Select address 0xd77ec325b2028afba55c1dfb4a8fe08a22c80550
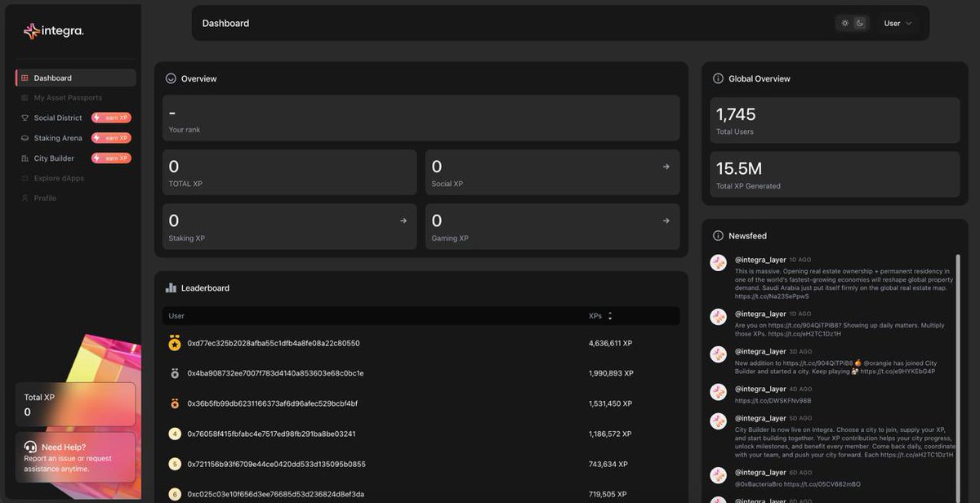This screenshot has height=503, width=980. tap(274, 344)
